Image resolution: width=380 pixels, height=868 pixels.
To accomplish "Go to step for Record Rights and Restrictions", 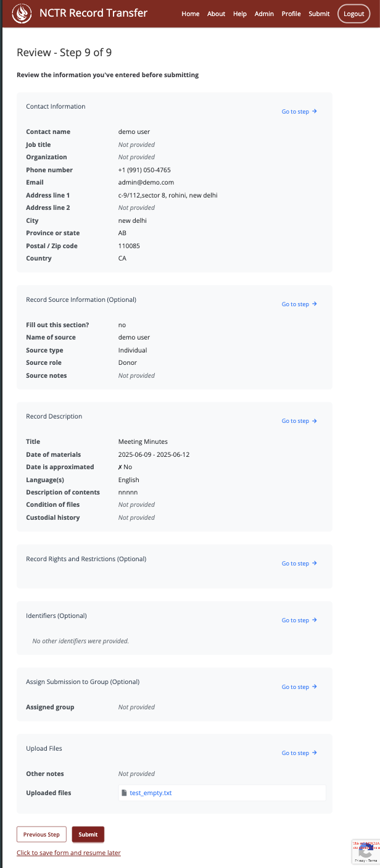I will tap(299, 564).
